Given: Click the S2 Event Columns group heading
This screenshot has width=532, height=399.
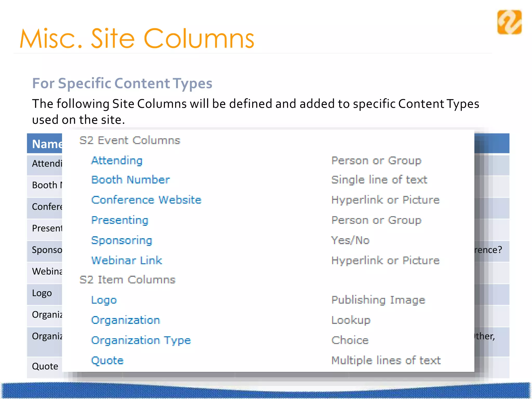Looking at the screenshot, I should pyautogui.click(x=130, y=141).
